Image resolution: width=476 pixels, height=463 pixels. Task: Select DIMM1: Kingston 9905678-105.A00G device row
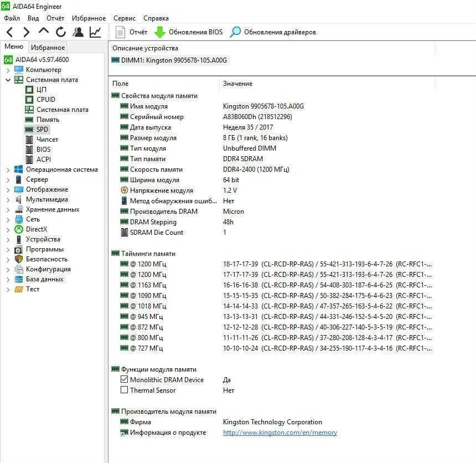(x=169, y=60)
